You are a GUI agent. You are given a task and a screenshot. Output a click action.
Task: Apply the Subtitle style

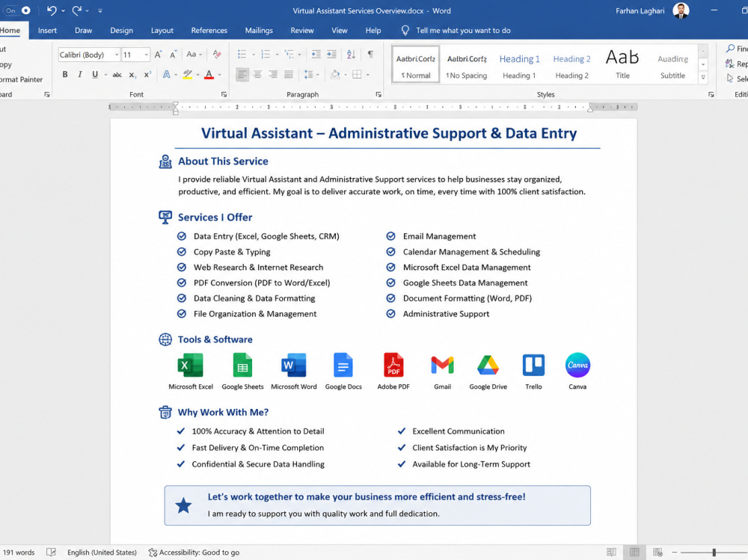pos(672,66)
